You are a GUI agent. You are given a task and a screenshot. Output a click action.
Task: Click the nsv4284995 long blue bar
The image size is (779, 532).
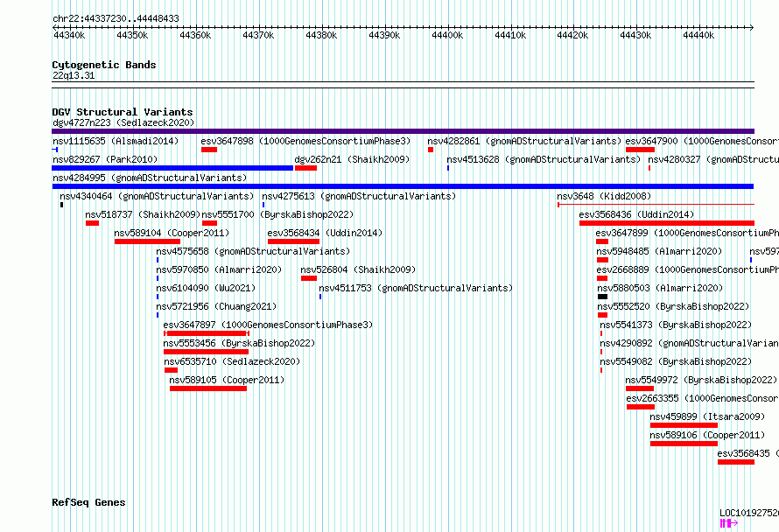coord(403,186)
